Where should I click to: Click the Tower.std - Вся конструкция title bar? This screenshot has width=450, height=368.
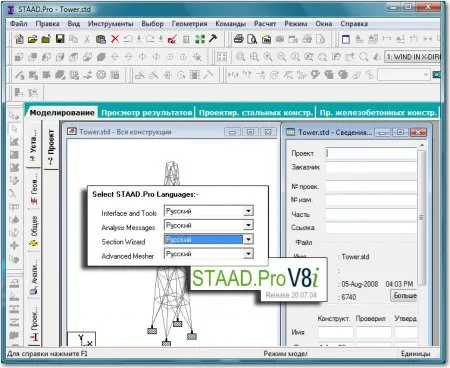click(171, 132)
